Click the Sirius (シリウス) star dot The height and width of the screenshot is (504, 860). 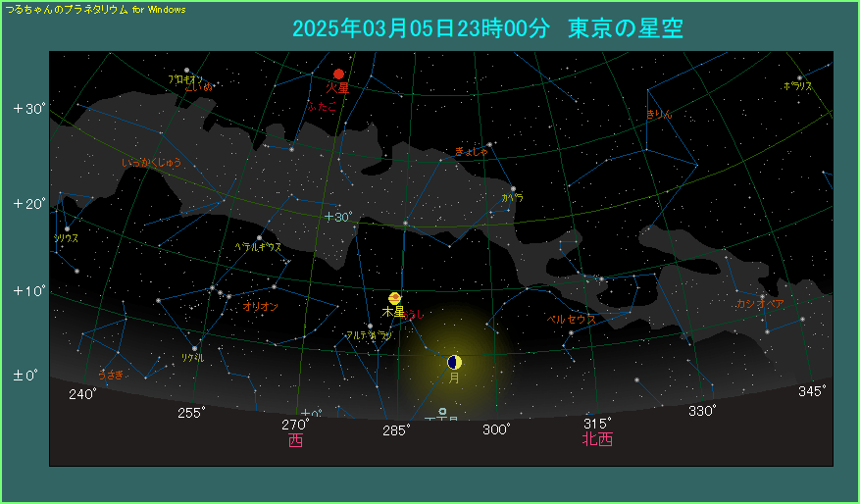(x=67, y=228)
